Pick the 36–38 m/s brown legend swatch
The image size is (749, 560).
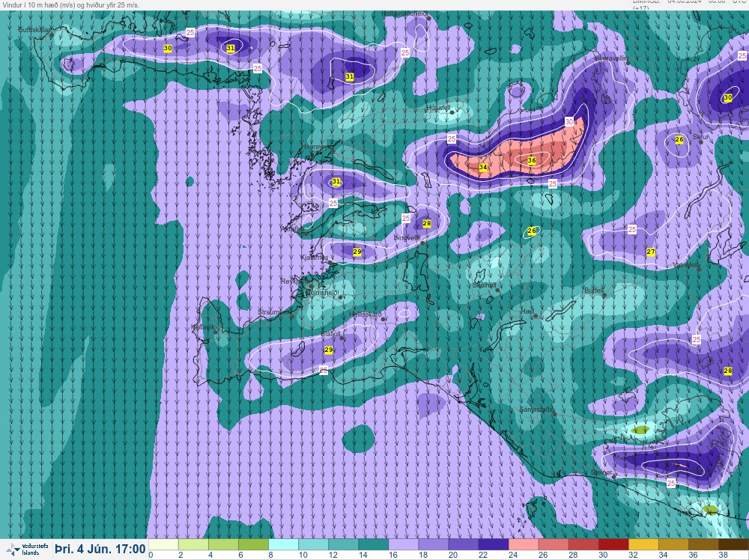[x=703, y=545]
